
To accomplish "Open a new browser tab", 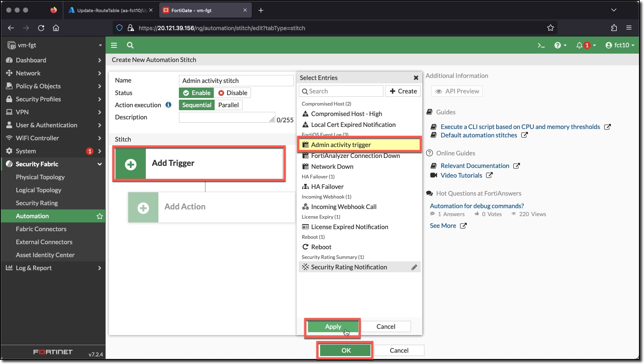I will point(261,10).
